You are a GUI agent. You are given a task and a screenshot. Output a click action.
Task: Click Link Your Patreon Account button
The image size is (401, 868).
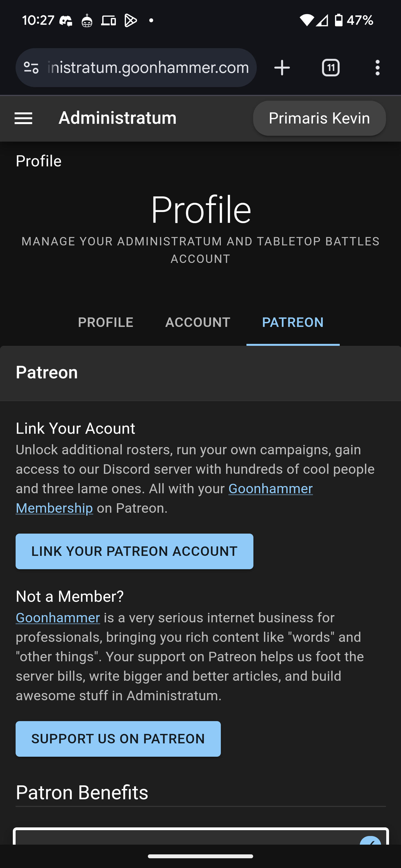tap(134, 551)
